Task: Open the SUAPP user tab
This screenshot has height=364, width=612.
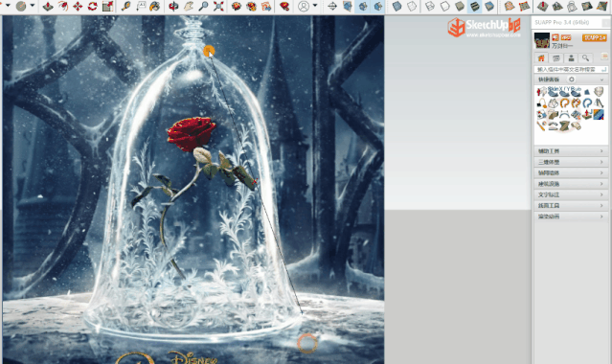Action: tap(571, 58)
